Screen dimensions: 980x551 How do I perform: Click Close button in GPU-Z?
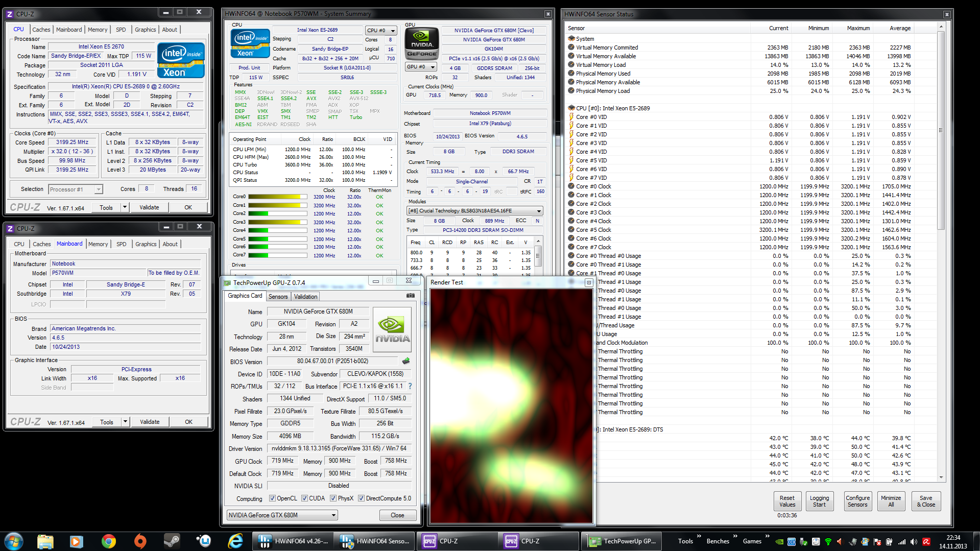pyautogui.click(x=397, y=515)
